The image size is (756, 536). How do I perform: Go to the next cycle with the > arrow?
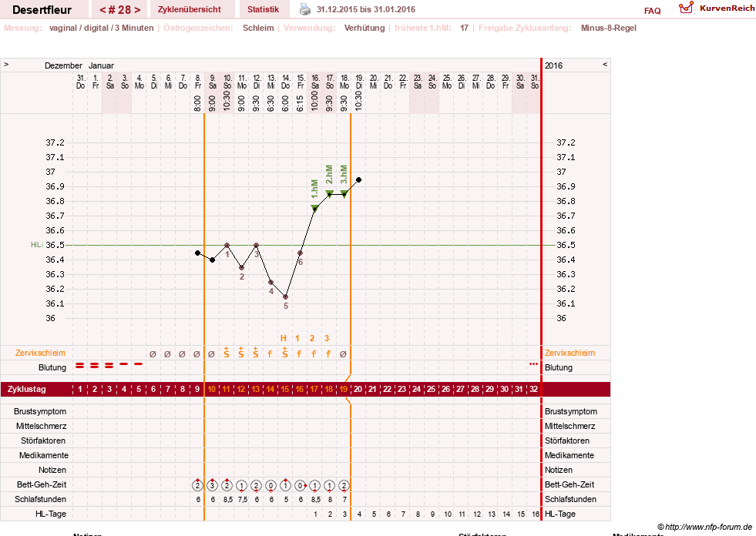tap(137, 10)
